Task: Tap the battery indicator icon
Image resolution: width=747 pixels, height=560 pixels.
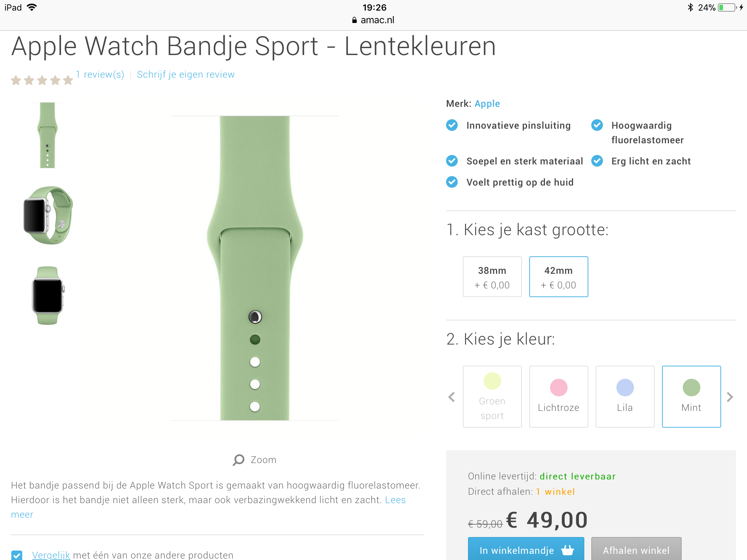Action: click(x=728, y=7)
